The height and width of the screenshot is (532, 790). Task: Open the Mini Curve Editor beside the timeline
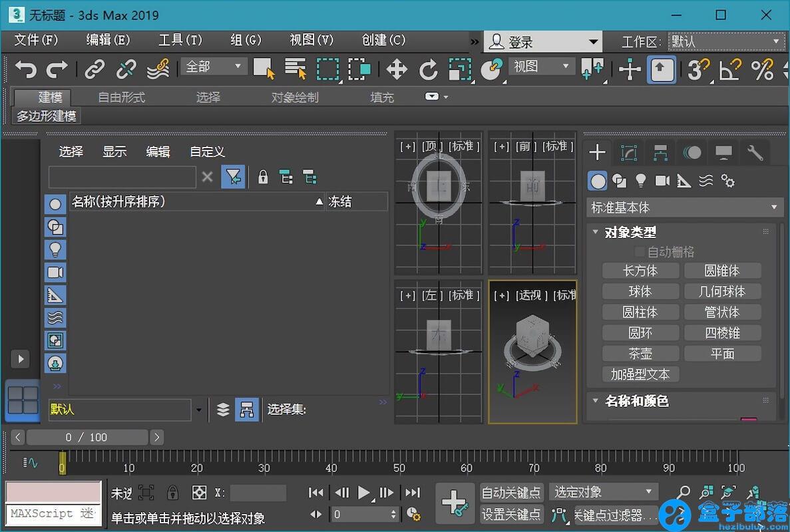(x=30, y=462)
